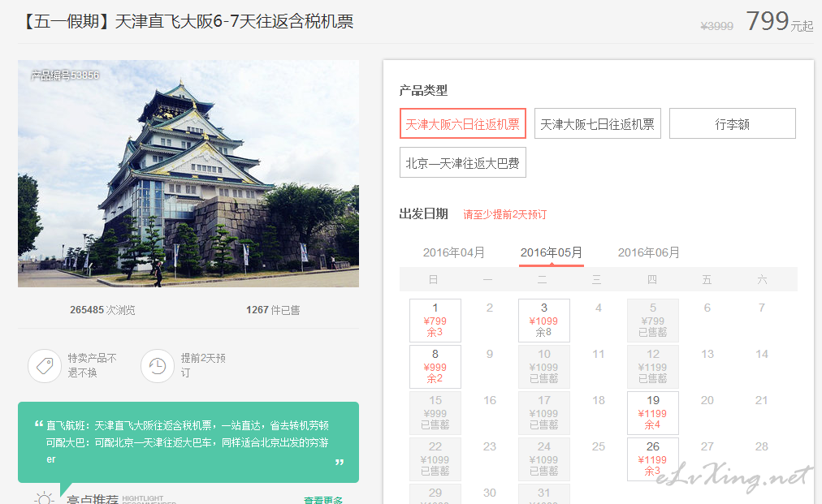
Task: Select product type 天津大阪七日往返机票
Action: 598,123
